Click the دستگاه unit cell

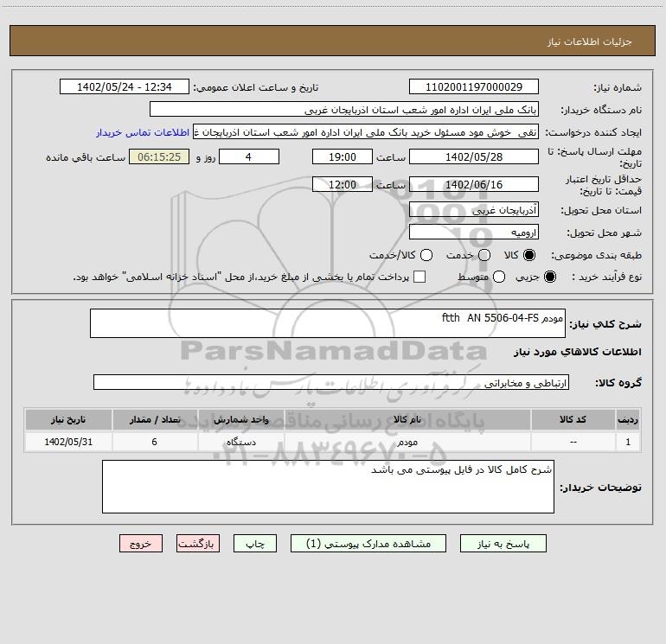240,442
